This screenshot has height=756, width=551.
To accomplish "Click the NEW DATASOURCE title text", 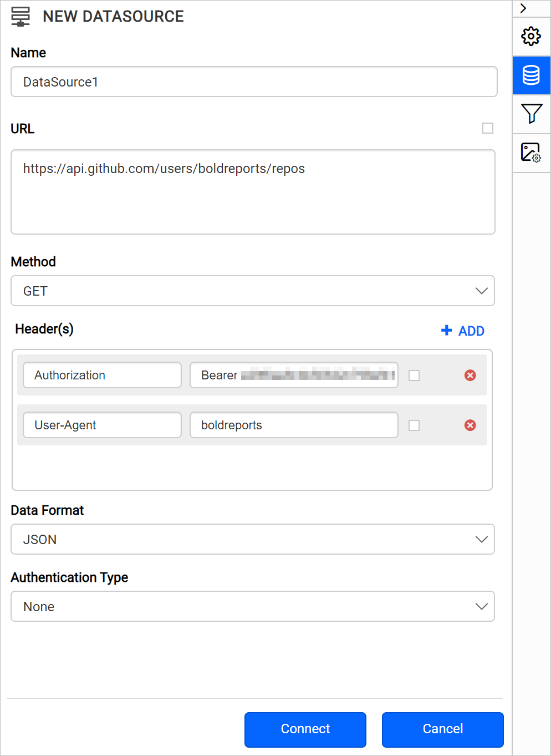I will [113, 17].
